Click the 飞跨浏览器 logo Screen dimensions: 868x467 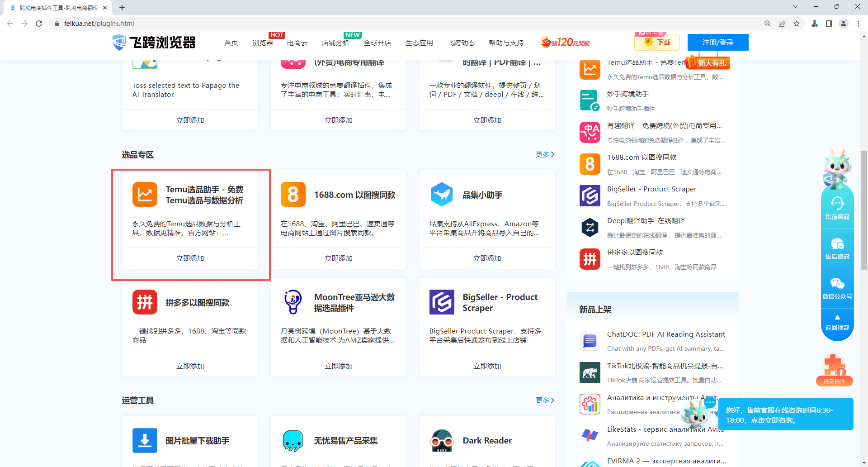click(154, 43)
